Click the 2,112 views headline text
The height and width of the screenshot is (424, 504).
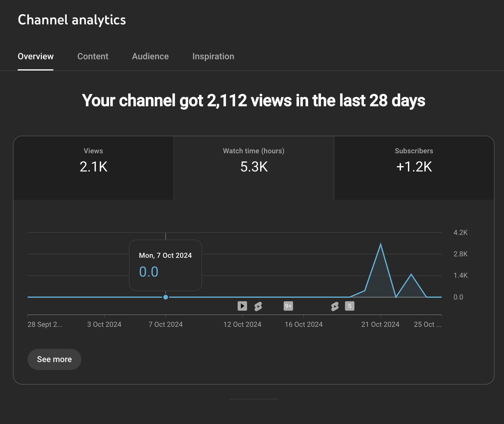tap(253, 101)
